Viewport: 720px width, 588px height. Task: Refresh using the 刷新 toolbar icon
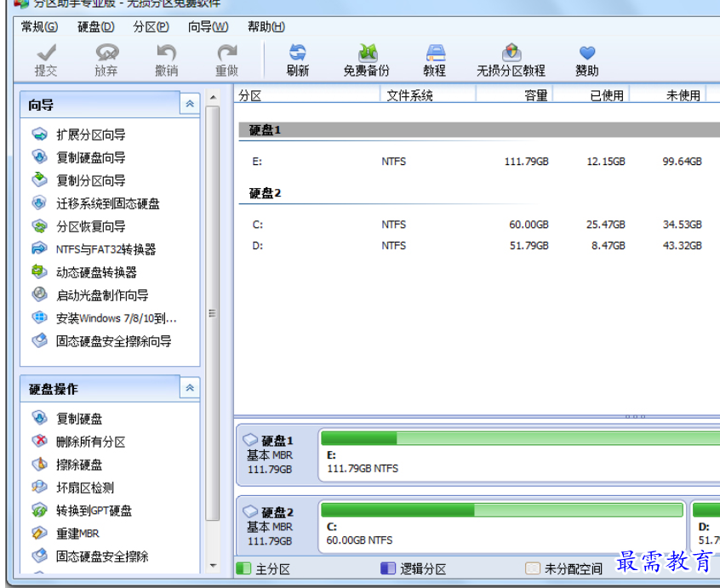298,60
